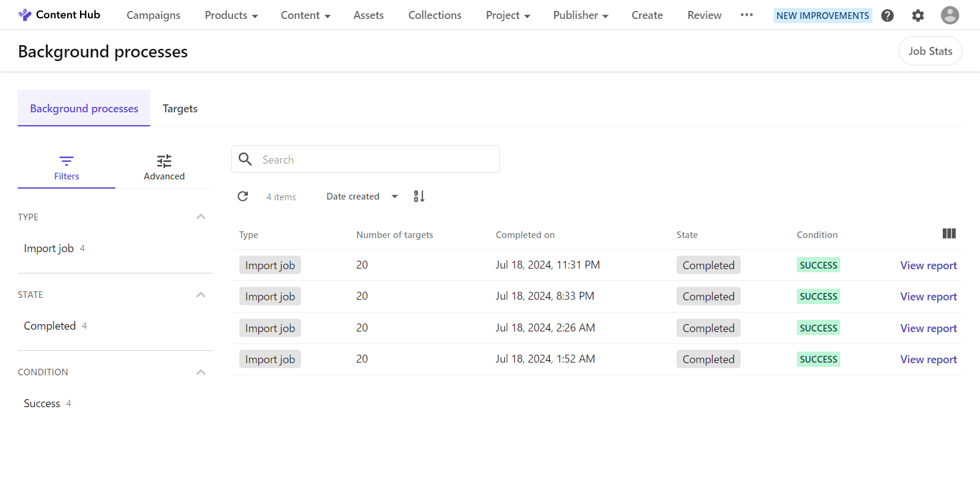Filter by Success condition
980x481 pixels.
(x=42, y=403)
